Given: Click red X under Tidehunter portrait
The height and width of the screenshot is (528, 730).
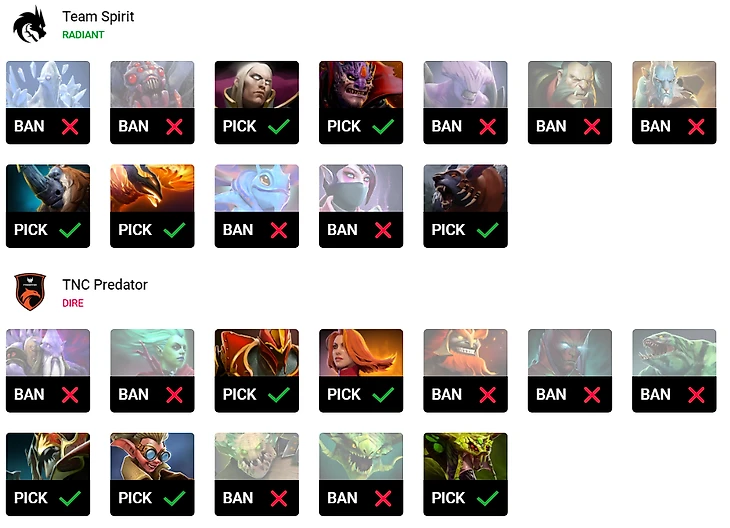Looking at the screenshot, I should pos(695,395).
